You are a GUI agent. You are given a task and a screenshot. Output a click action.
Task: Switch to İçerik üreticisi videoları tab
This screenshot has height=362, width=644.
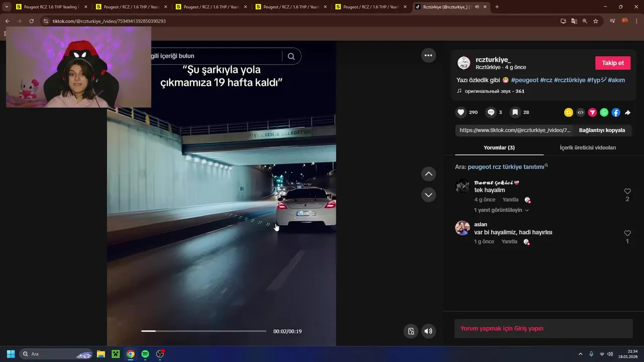click(x=588, y=148)
